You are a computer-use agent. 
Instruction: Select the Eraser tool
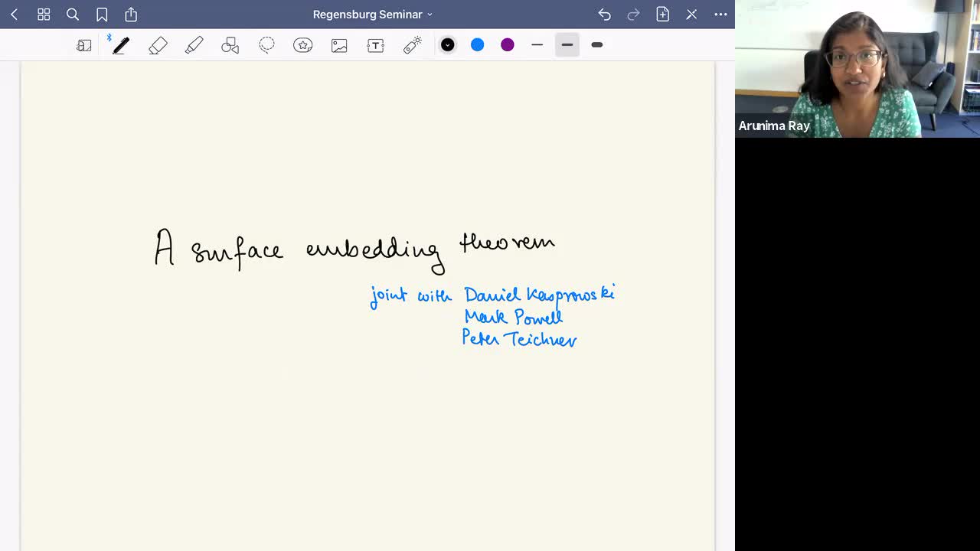point(158,45)
